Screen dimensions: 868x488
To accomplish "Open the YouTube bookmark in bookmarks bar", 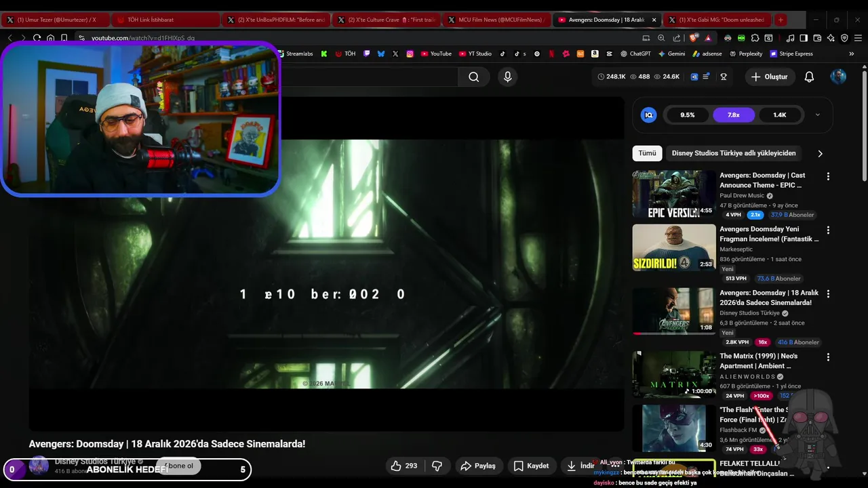I will (x=436, y=54).
